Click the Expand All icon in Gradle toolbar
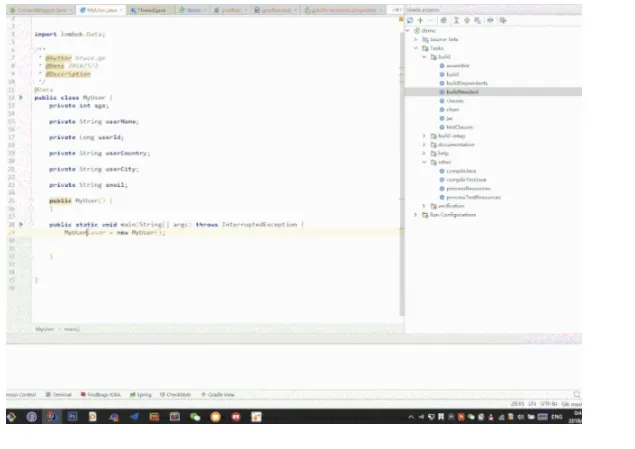This screenshot has width=635, height=449. click(456, 20)
